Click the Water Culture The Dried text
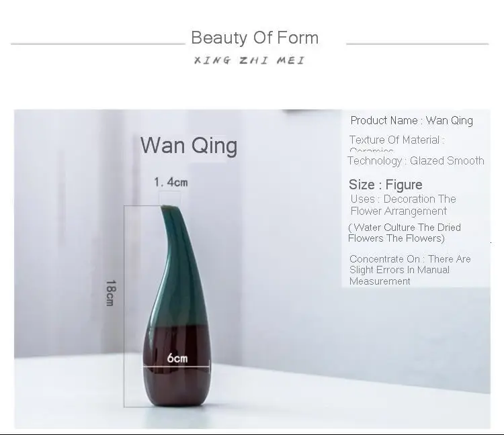The width and height of the screenshot is (504, 435). (405, 228)
